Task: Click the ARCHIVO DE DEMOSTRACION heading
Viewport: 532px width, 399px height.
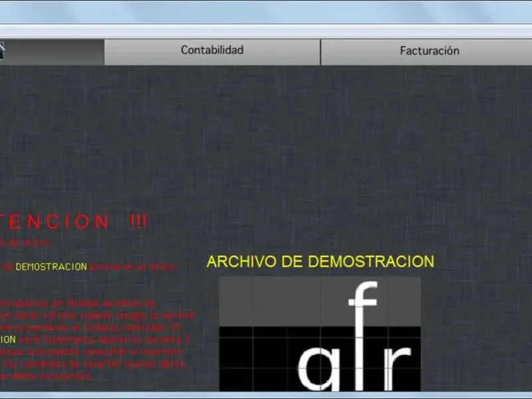Action: point(321,261)
